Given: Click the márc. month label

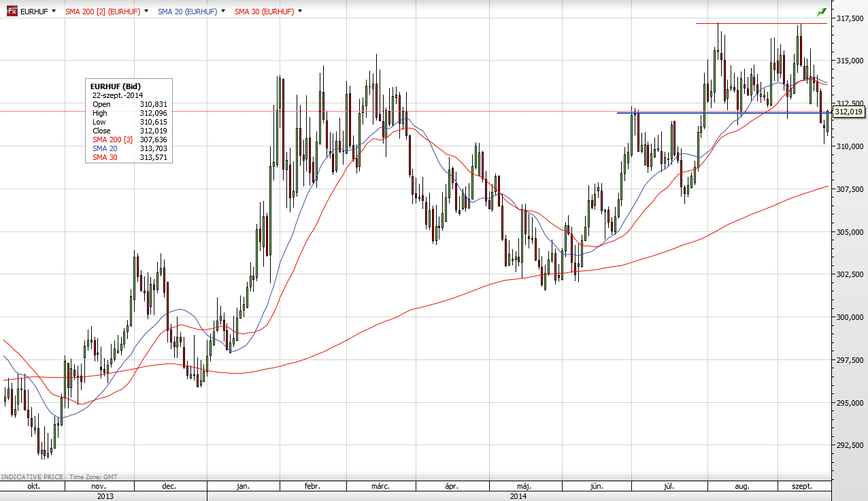Looking at the screenshot, I should coord(380,486).
